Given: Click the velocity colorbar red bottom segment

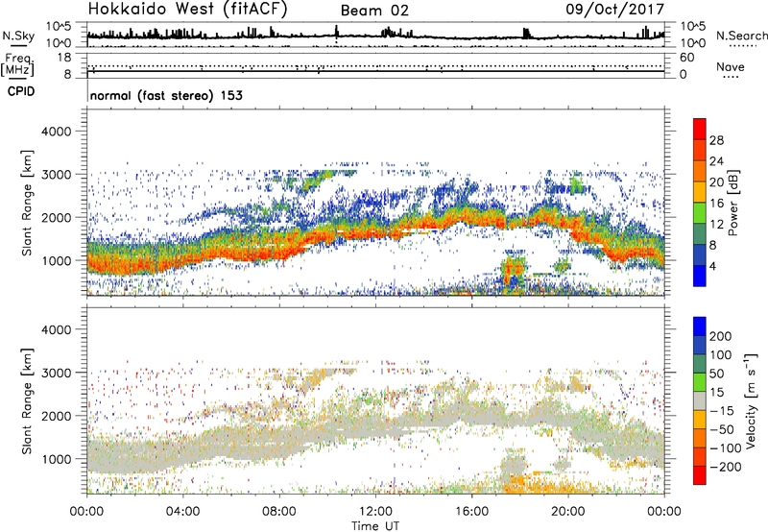Looking at the screenshot, I should click(700, 475).
